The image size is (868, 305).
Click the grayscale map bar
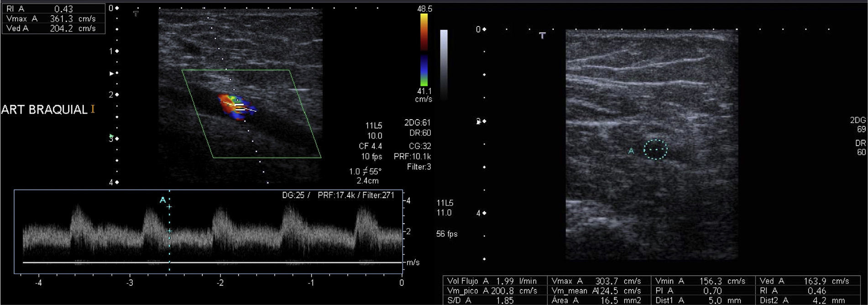[x=444, y=64]
